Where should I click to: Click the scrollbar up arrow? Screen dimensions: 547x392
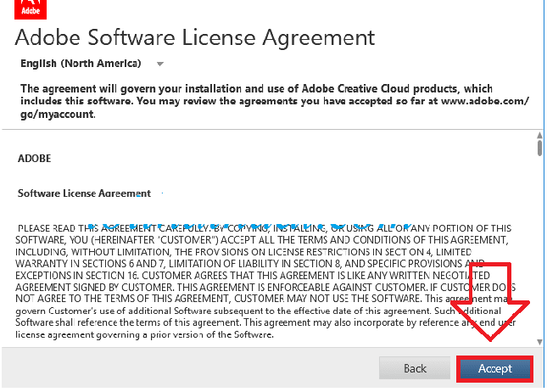(x=539, y=136)
